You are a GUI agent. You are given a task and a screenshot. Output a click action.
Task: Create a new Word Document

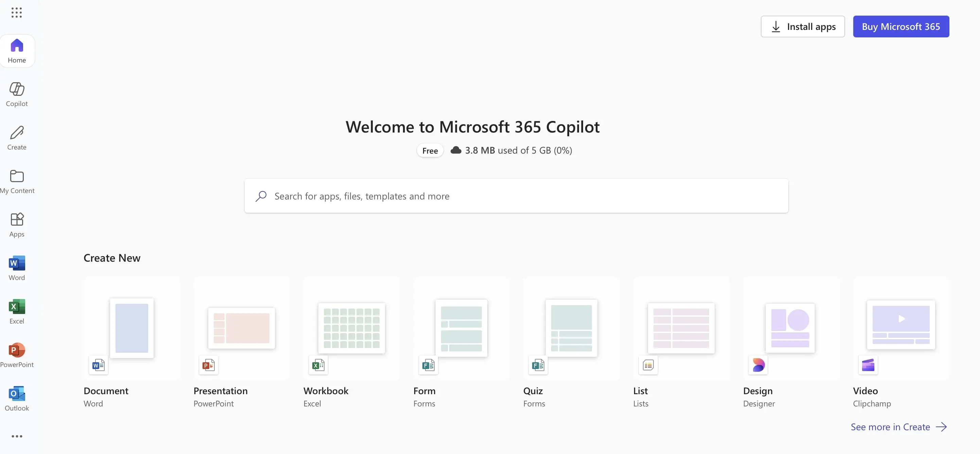(132, 328)
